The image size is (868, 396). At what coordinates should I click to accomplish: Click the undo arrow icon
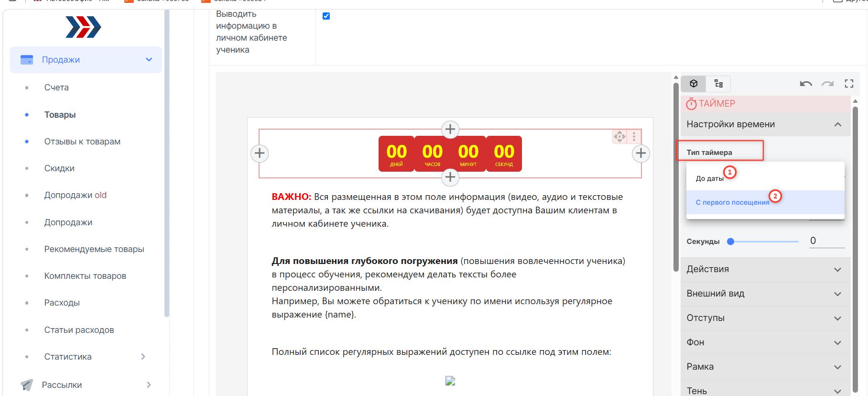[806, 84]
